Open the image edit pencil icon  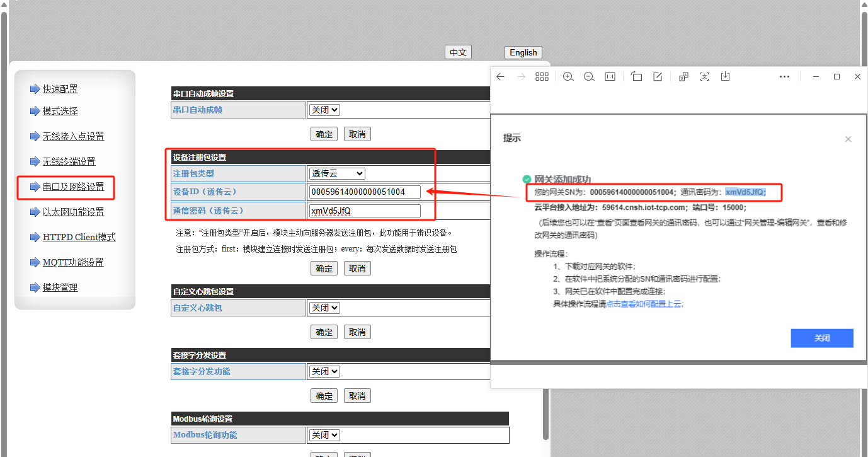point(658,76)
